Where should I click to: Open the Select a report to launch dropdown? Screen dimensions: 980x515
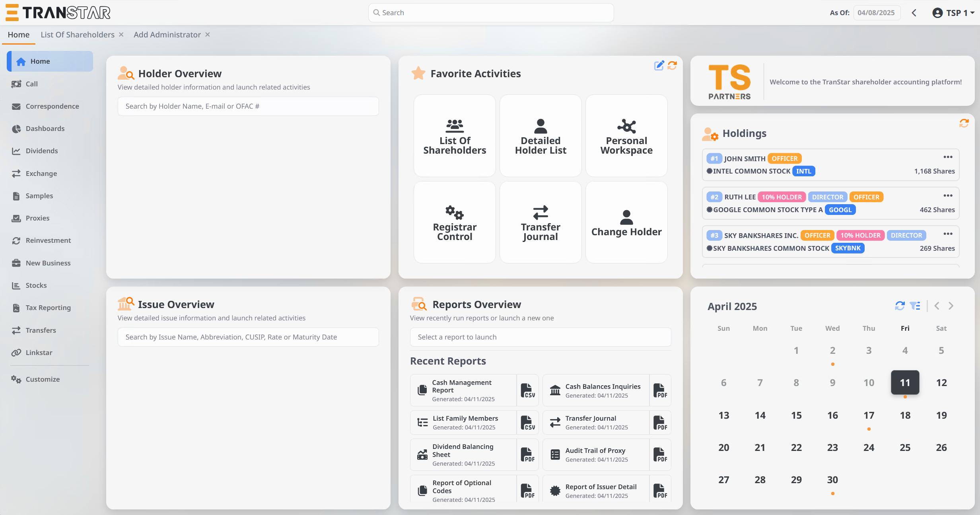pos(541,337)
